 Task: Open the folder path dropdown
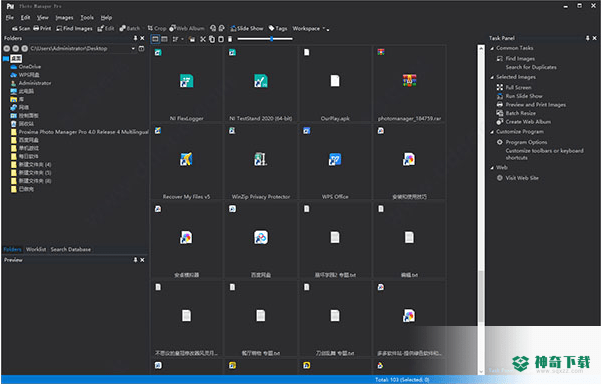[x=133, y=49]
